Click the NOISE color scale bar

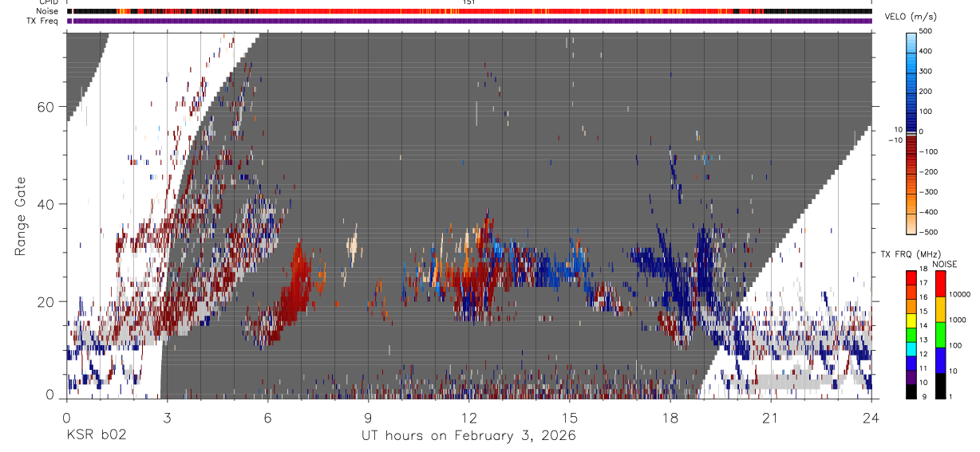pyautogui.click(x=941, y=335)
